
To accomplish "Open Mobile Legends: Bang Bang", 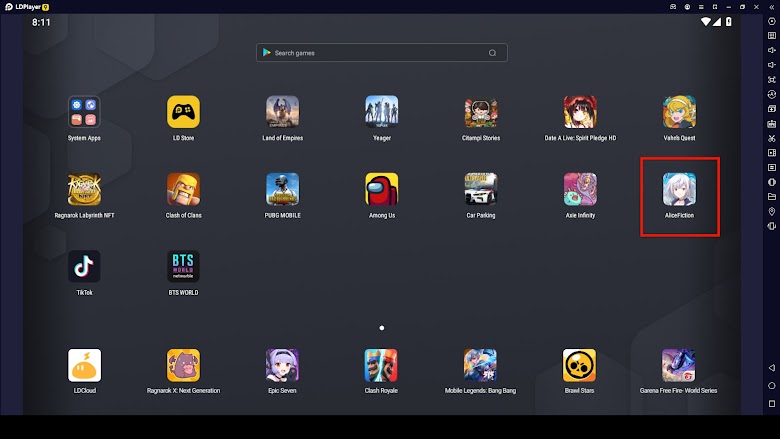I will tap(480, 365).
